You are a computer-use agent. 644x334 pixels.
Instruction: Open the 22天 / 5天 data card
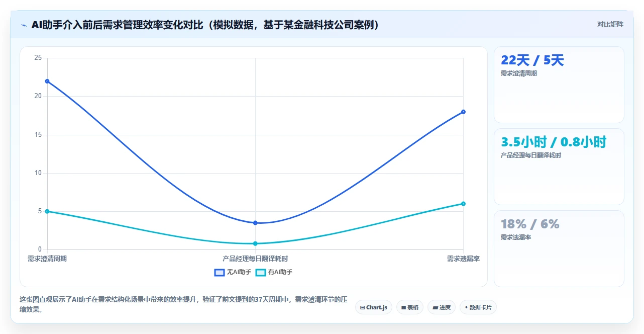[559, 85]
